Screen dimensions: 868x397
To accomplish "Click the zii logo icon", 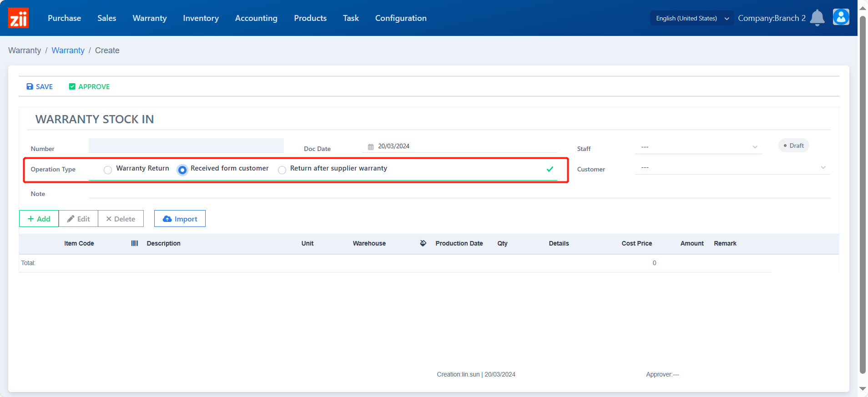I will click(18, 18).
